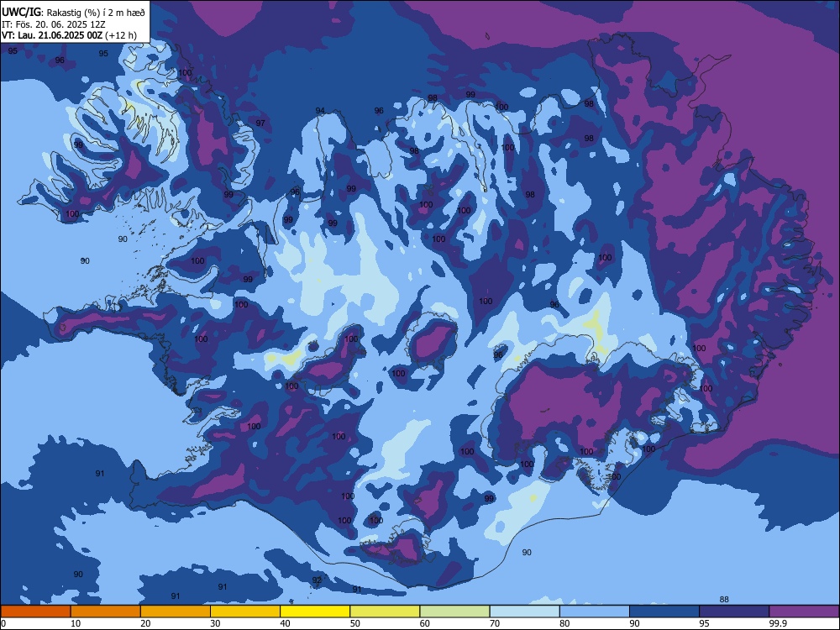Viewport: 840px width, 630px height.
Task: Select the orange 10–20 color scale swatch
Action: 106,612
